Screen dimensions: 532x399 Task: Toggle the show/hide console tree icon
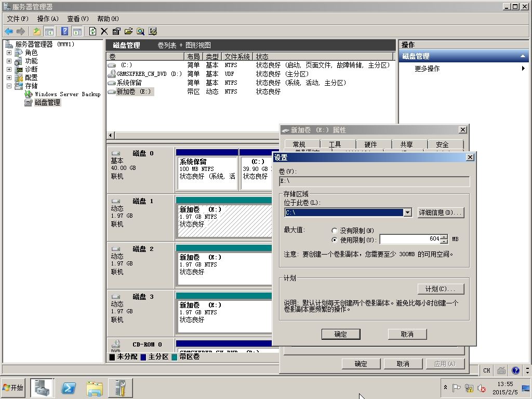click(49, 32)
